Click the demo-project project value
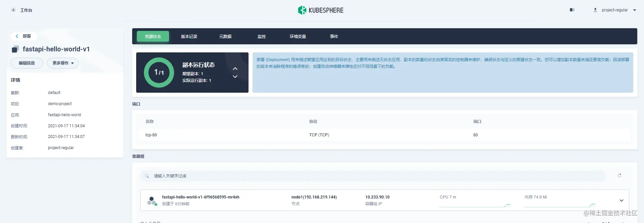The width and height of the screenshot is (644, 223). [60, 104]
